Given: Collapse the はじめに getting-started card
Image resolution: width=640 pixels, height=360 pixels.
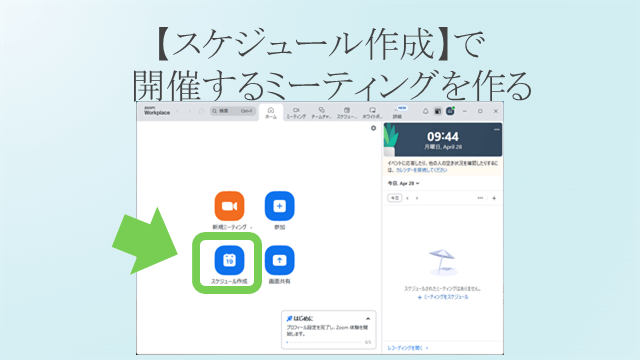Looking at the screenshot, I should pyautogui.click(x=368, y=319).
